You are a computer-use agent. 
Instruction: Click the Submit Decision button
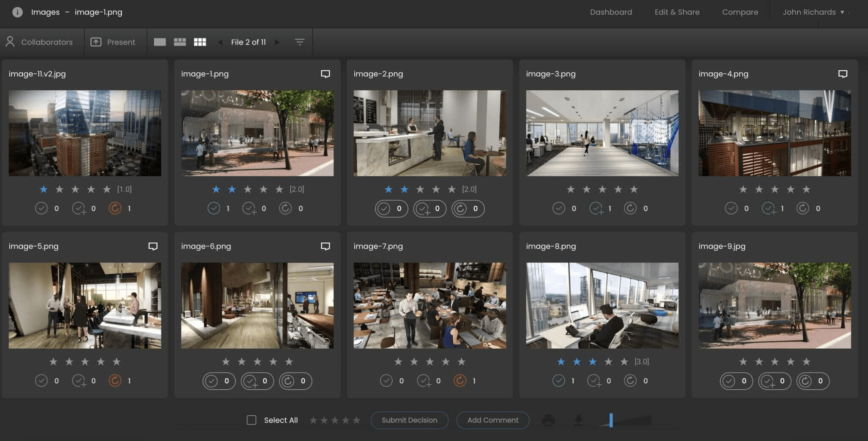tap(409, 420)
